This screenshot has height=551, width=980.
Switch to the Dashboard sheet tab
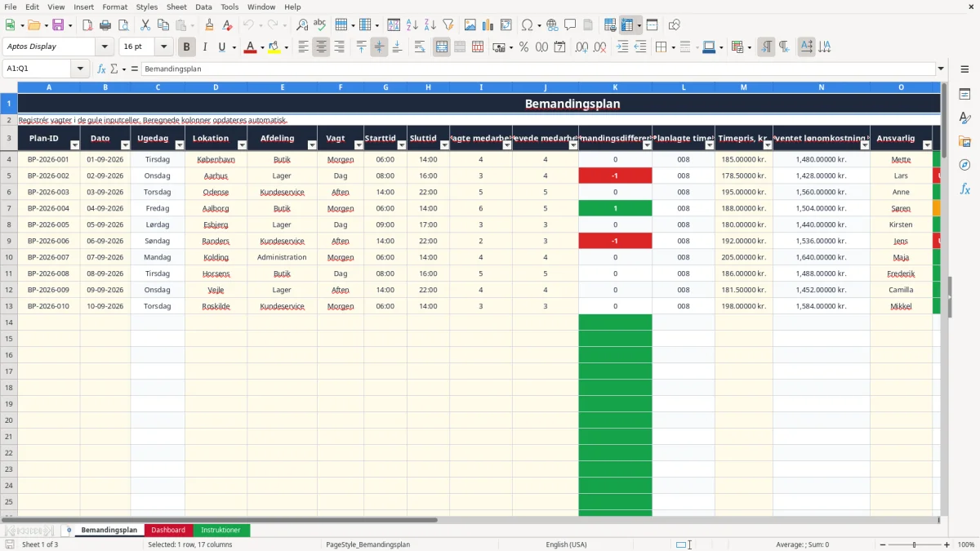point(168,530)
